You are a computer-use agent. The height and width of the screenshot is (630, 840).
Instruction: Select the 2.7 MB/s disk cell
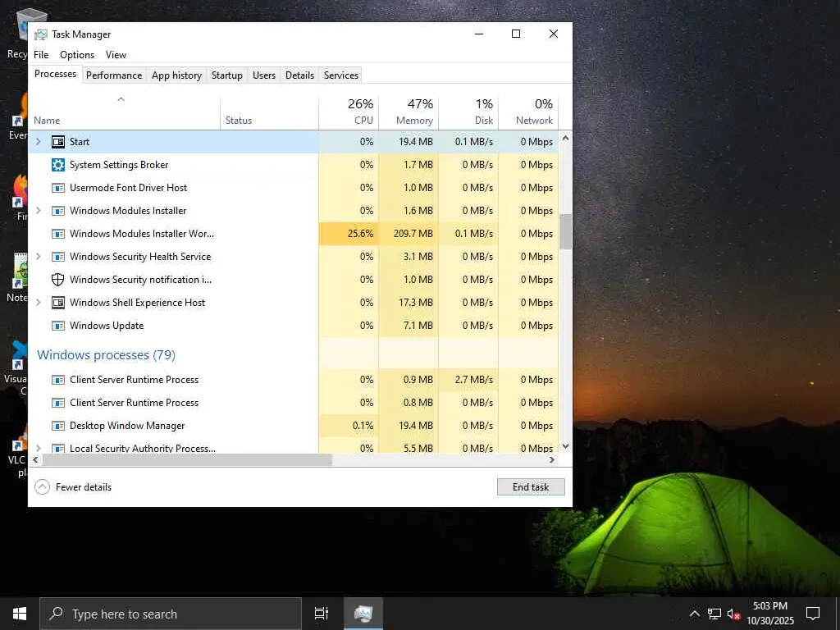[x=468, y=380]
